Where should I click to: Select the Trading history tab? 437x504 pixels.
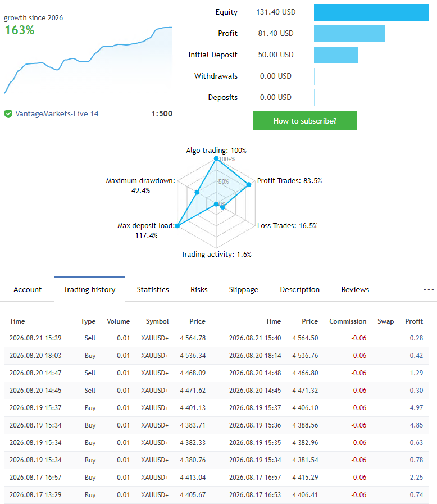click(x=89, y=289)
